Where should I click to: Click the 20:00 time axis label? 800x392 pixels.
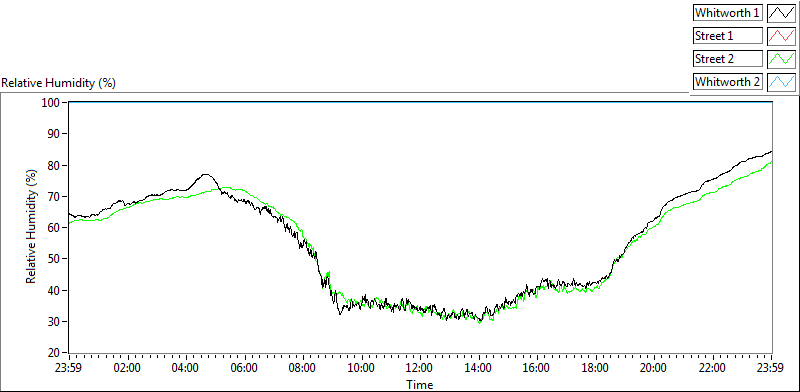pos(655,368)
